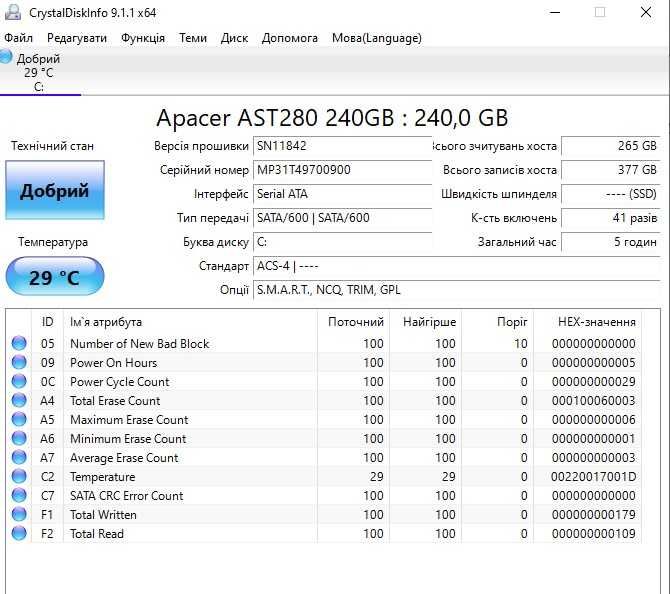Click status orb for Power On Hours
The width and height of the screenshot is (670, 594).
[x=19, y=362]
